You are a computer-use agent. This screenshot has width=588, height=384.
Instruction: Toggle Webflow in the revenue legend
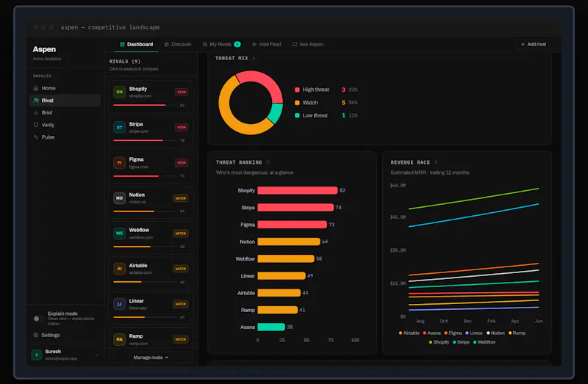[484, 342]
